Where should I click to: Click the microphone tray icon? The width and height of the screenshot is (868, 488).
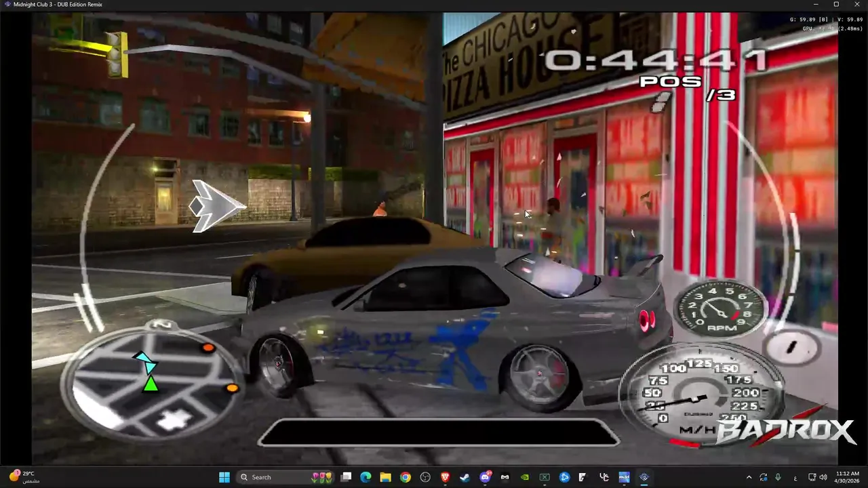pyautogui.click(x=778, y=477)
